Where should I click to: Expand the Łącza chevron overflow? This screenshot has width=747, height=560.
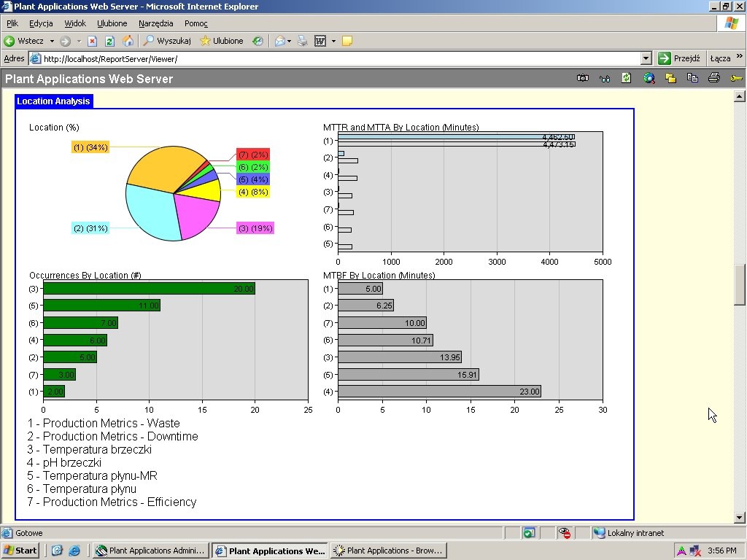click(x=740, y=56)
